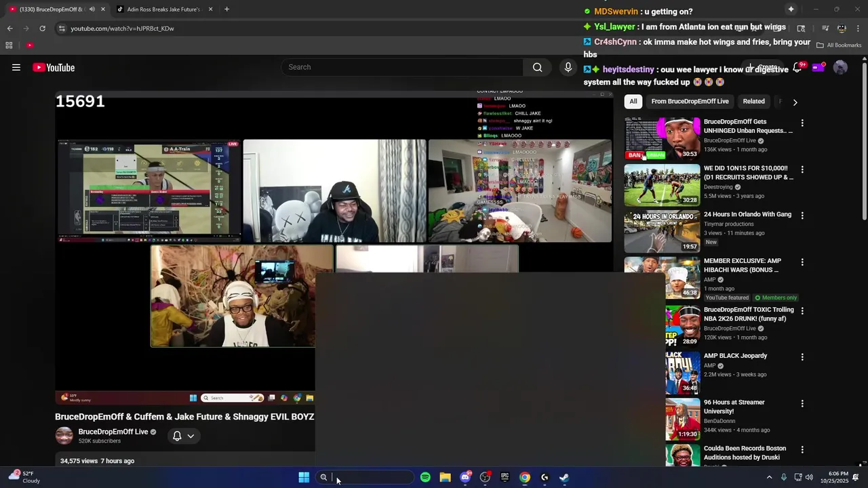Image resolution: width=868 pixels, height=488 pixels.
Task: Open AMP HIBACHI WARS video thumbnail
Action: [662, 277]
